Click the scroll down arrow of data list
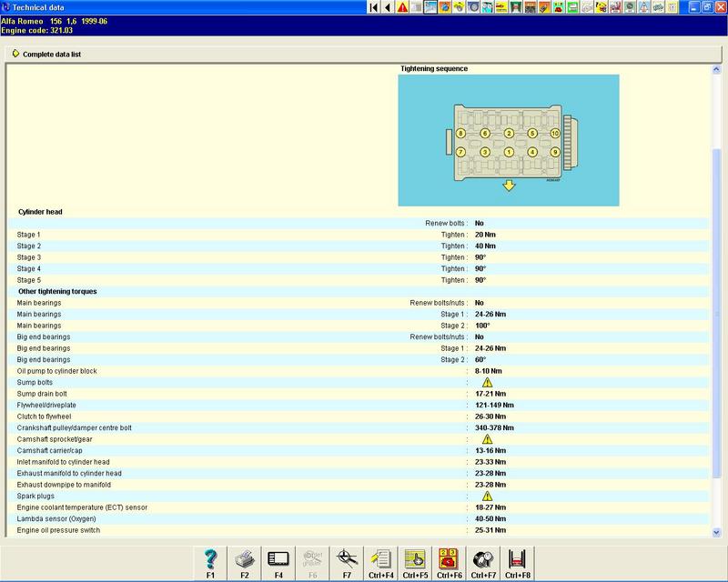Image resolution: width=728 pixels, height=582 pixels. [718, 531]
